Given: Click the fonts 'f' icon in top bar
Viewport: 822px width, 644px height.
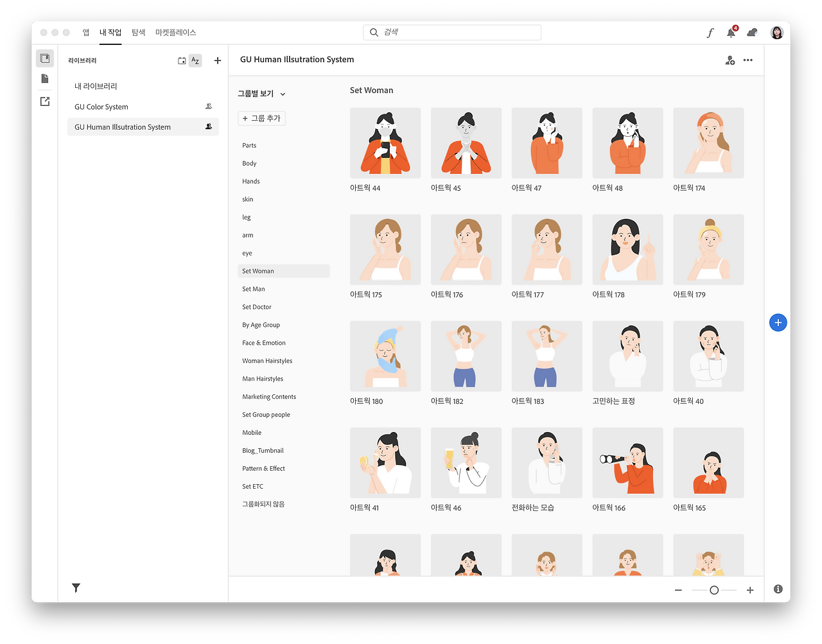Looking at the screenshot, I should point(710,33).
